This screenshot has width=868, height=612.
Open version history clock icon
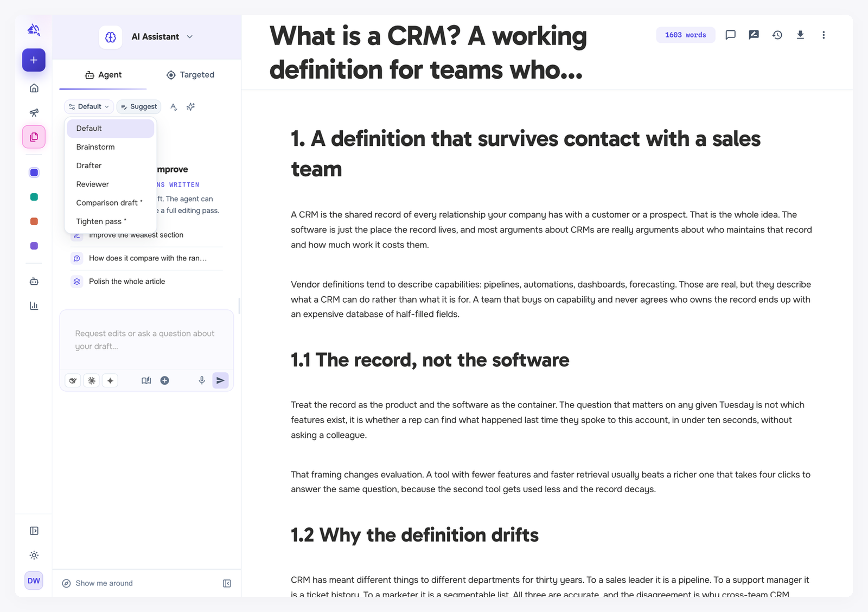tap(777, 35)
